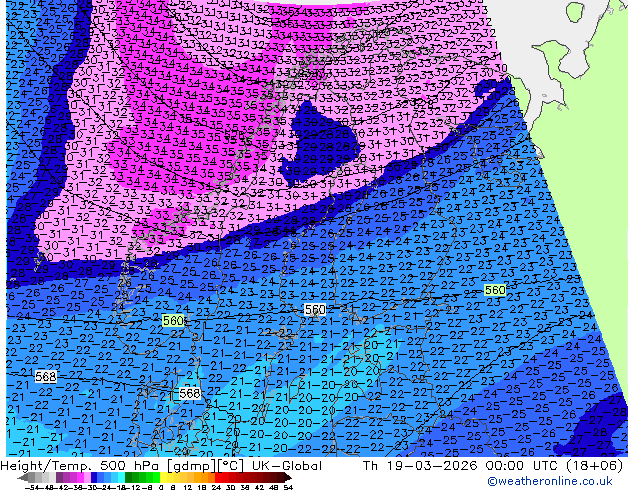Click the '568' contour label near the lower center
Screen dimensions: 634x490
pyautogui.click(x=189, y=393)
